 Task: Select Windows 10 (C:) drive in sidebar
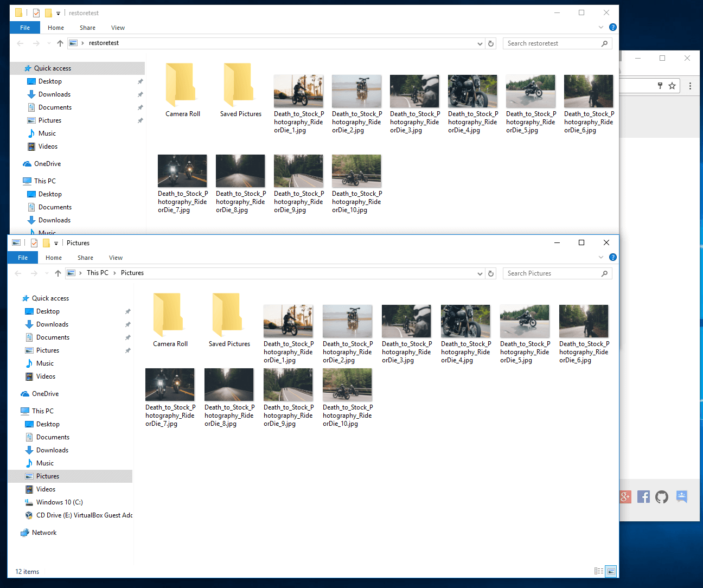59,502
